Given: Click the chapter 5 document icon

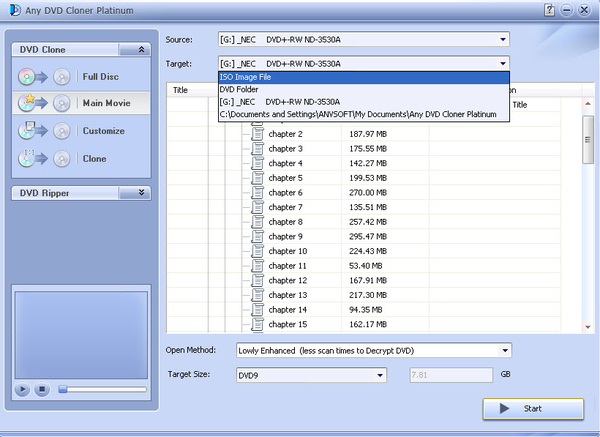Looking at the screenshot, I should coord(257,178).
